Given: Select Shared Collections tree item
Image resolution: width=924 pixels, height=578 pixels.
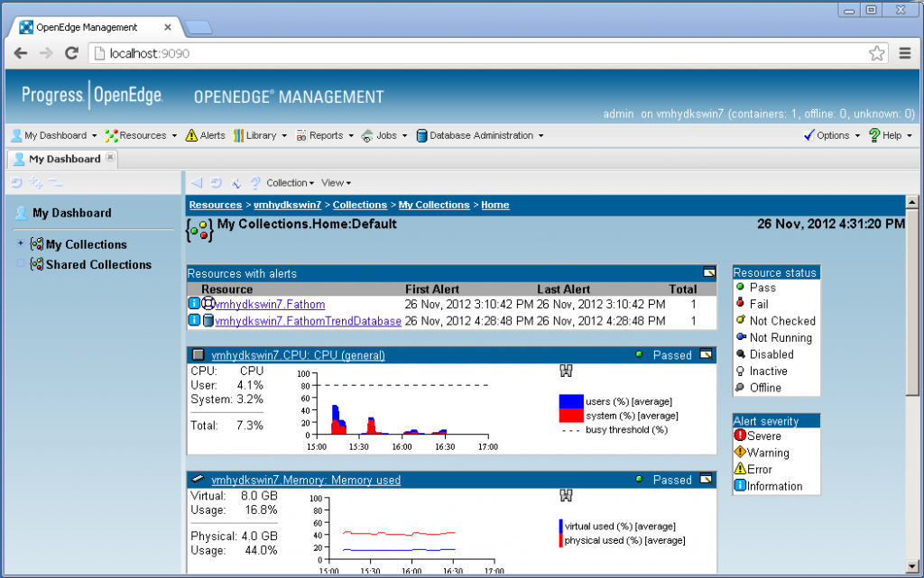Looking at the screenshot, I should coord(98,265).
